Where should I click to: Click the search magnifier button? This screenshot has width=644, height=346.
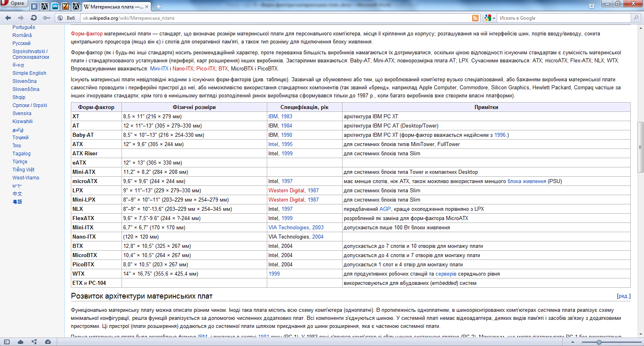point(636,18)
